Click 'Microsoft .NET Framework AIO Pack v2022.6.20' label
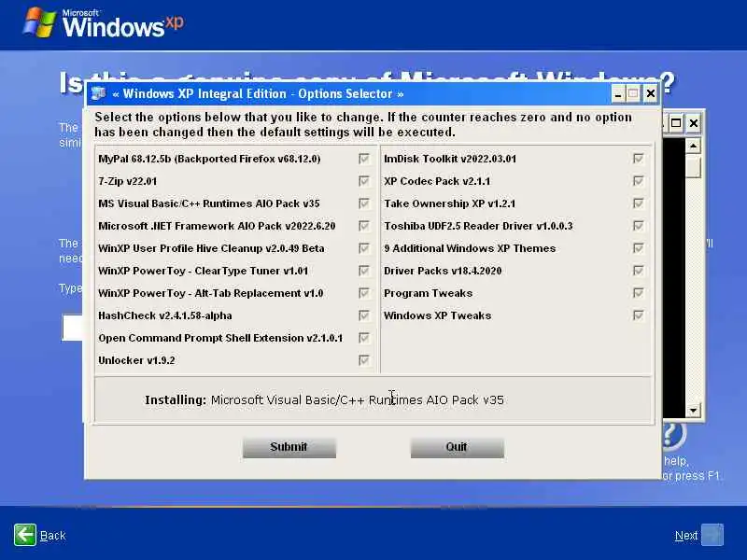 pyautogui.click(x=217, y=226)
